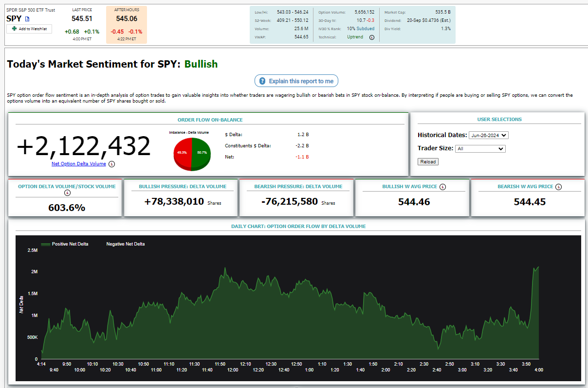Open the Historical Dates dropdown
The image size is (588, 388).
(x=489, y=135)
